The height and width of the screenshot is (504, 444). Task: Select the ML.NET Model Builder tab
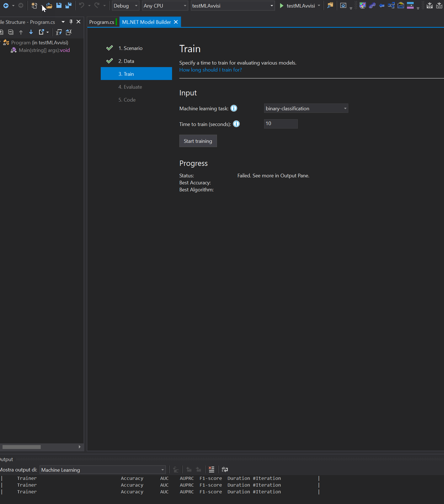(147, 22)
